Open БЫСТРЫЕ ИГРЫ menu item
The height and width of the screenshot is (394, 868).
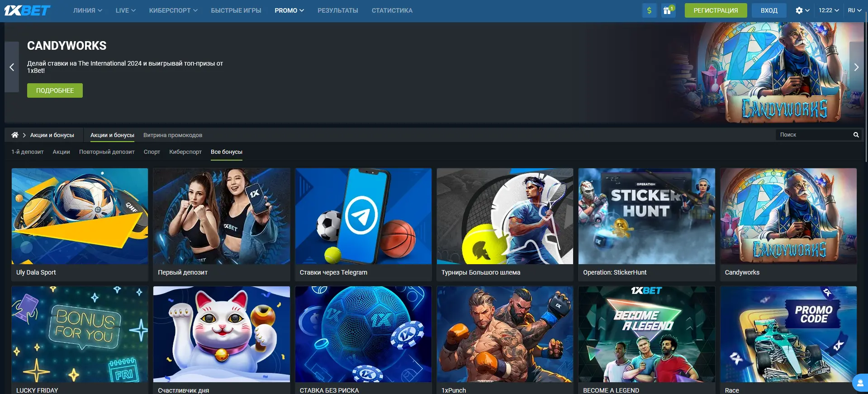coord(236,10)
